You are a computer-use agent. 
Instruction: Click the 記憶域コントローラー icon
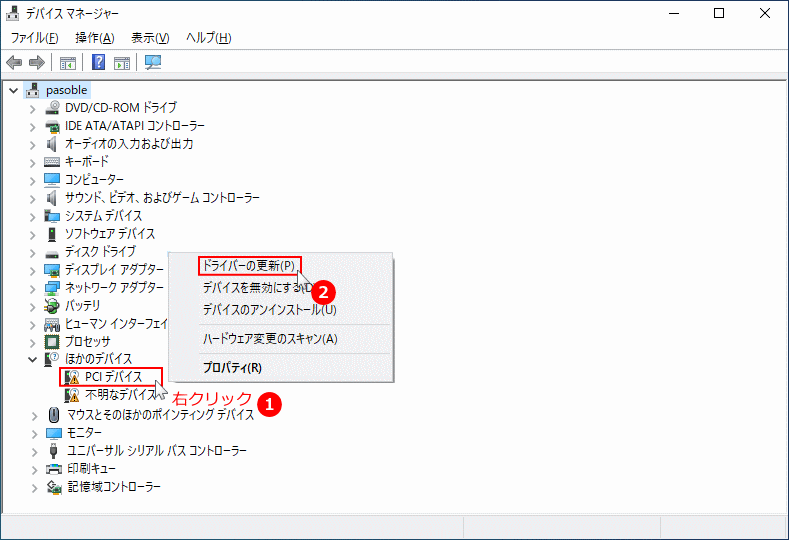[x=54, y=487]
